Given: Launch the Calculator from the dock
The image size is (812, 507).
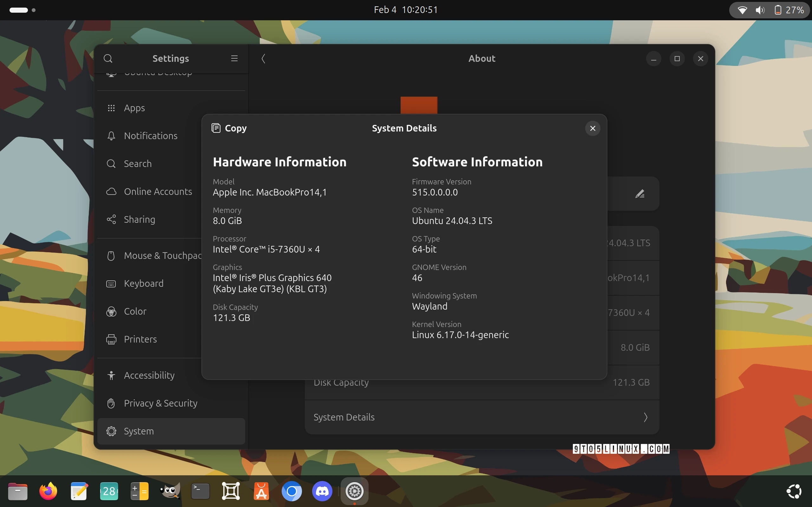Looking at the screenshot, I should (139, 491).
